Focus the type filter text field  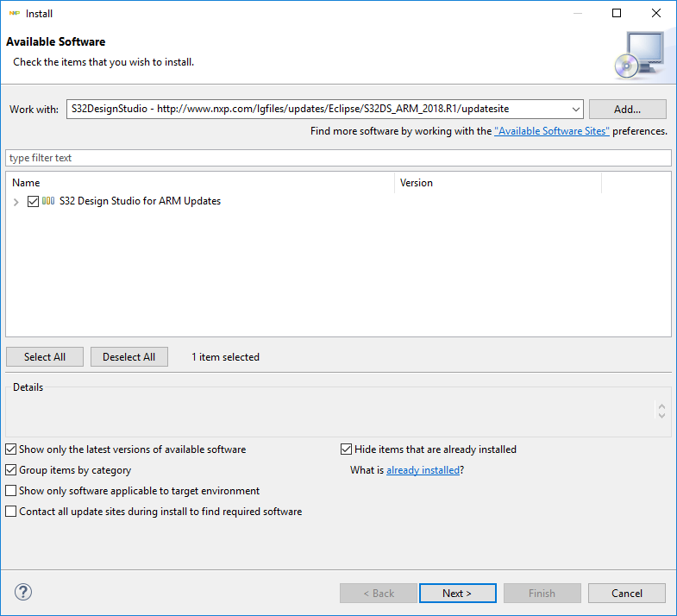tap(338, 158)
